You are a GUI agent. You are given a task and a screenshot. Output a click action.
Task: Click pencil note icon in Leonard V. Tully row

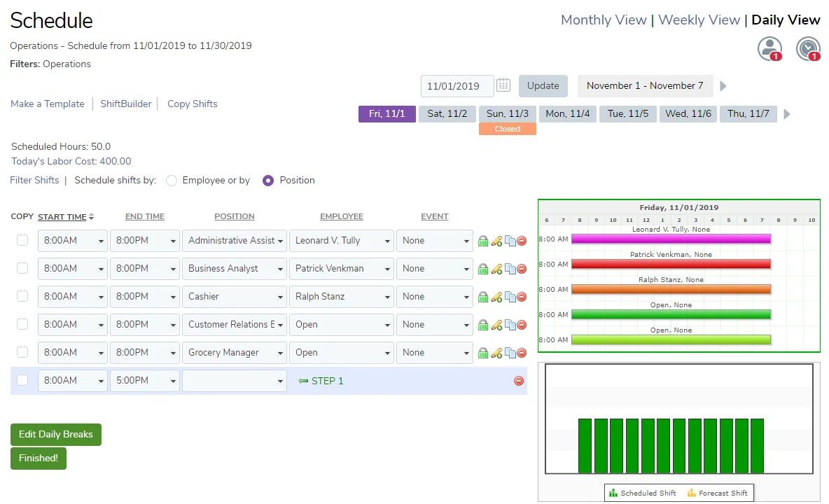(496, 241)
